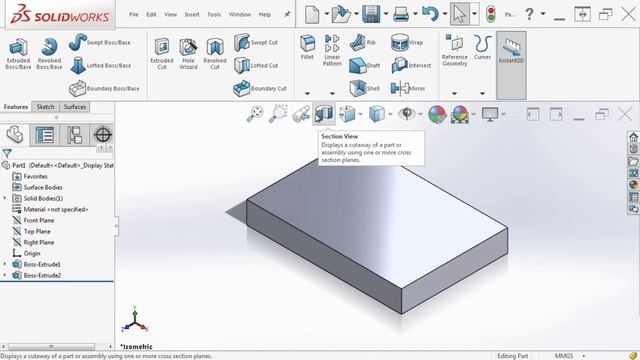This screenshot has width=640, height=360.
Task: Select the Boundary Cut tool
Action: click(260, 88)
